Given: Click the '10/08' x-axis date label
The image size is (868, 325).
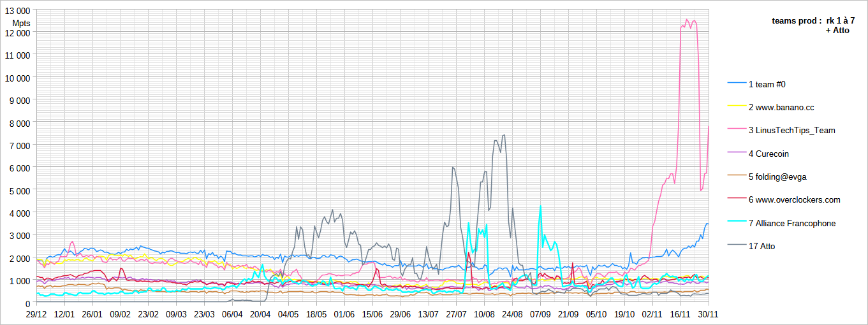Looking at the screenshot, I should [485, 314].
